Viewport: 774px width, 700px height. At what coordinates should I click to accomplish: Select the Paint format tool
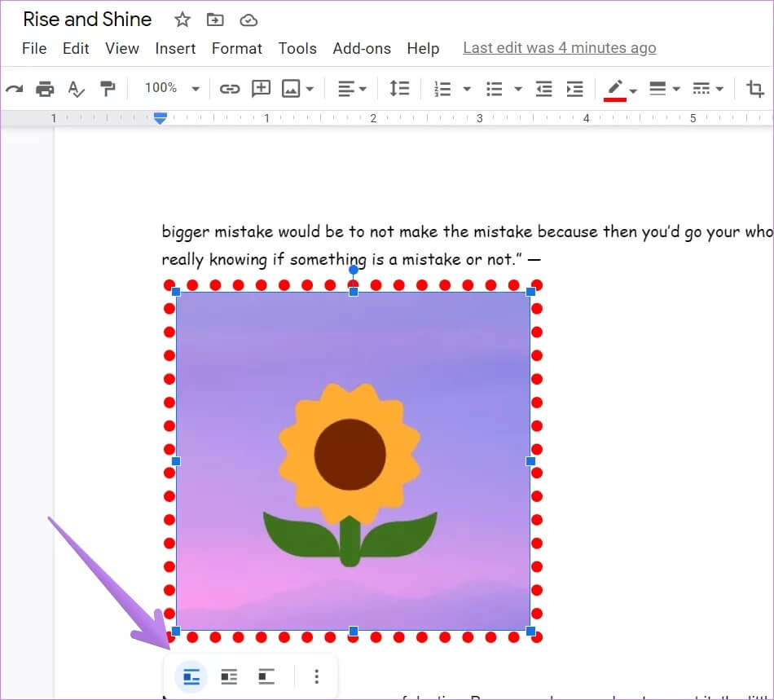107,89
